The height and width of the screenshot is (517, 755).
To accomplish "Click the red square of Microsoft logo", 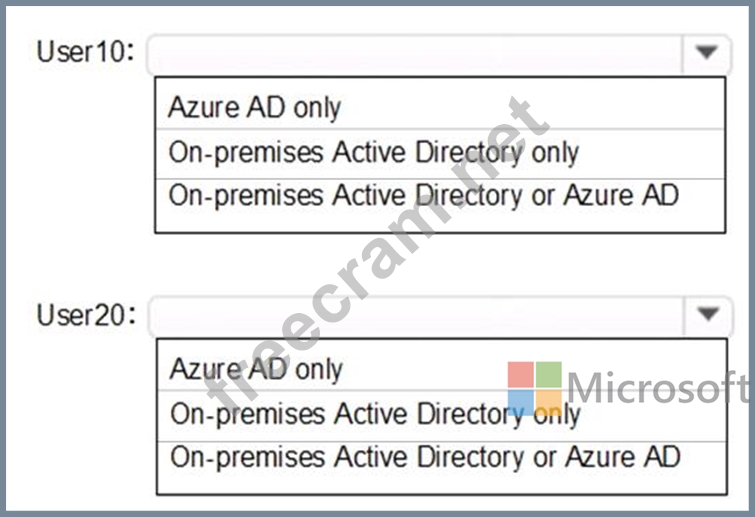I will pyautogui.click(x=521, y=374).
